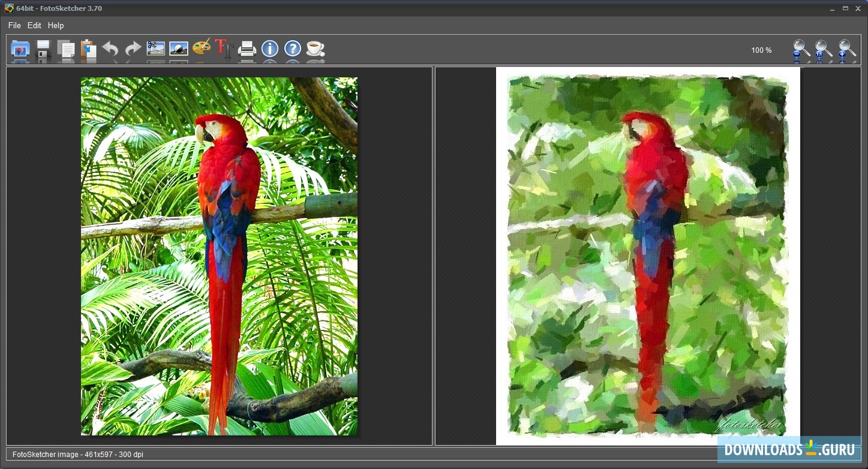The height and width of the screenshot is (469, 868).
Task: Print the picture using the printer icon
Action: 247,49
